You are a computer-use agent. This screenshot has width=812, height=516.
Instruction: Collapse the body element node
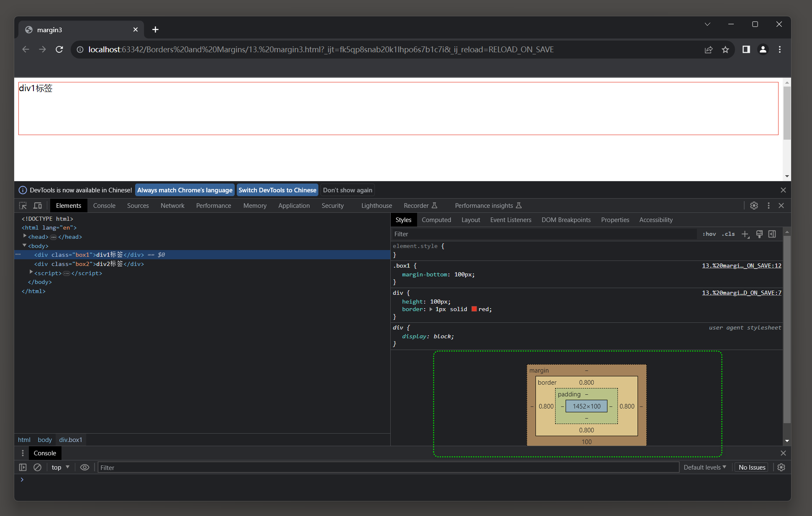point(25,245)
